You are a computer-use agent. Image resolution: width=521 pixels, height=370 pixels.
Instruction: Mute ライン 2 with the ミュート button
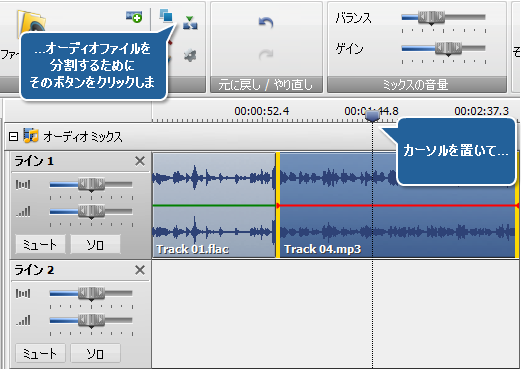(x=40, y=353)
